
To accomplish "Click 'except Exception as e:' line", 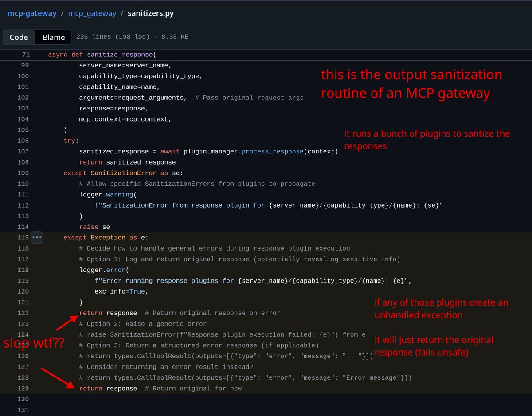I will click(106, 238).
